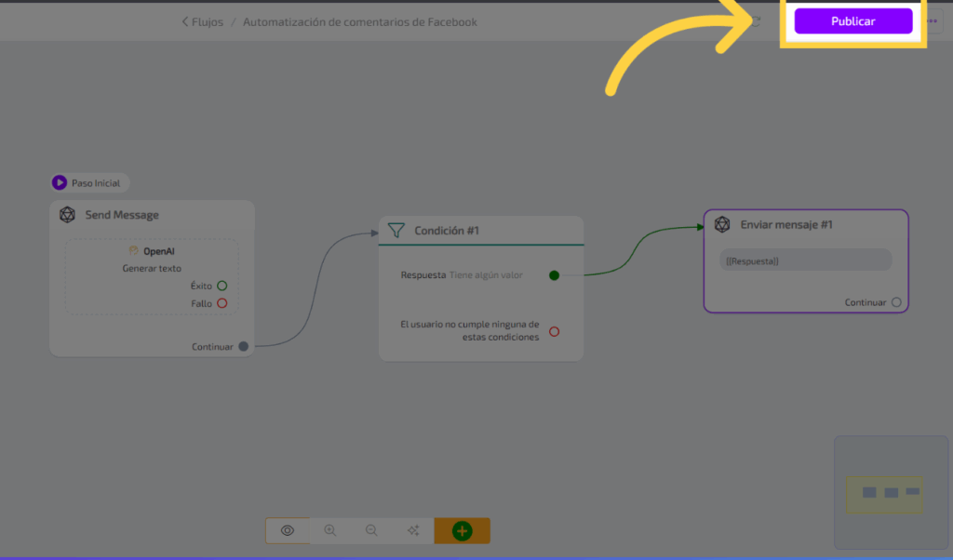Image resolution: width=953 pixels, height=560 pixels.
Task: Toggle the eye preview icon in bottom toolbar
Action: tap(288, 530)
